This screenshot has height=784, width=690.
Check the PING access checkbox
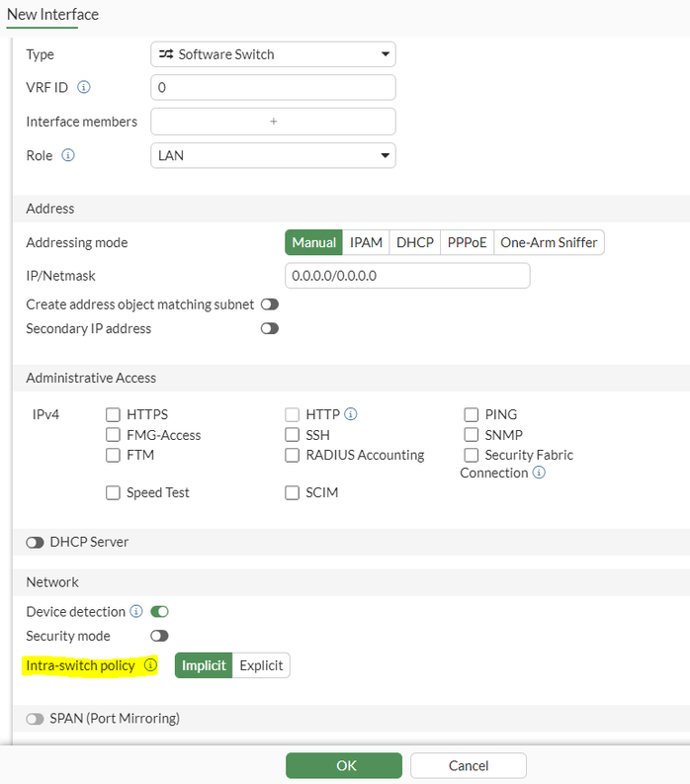472,414
